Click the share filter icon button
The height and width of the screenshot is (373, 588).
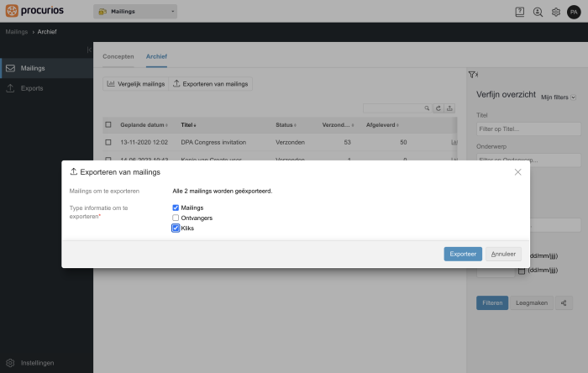(x=564, y=303)
